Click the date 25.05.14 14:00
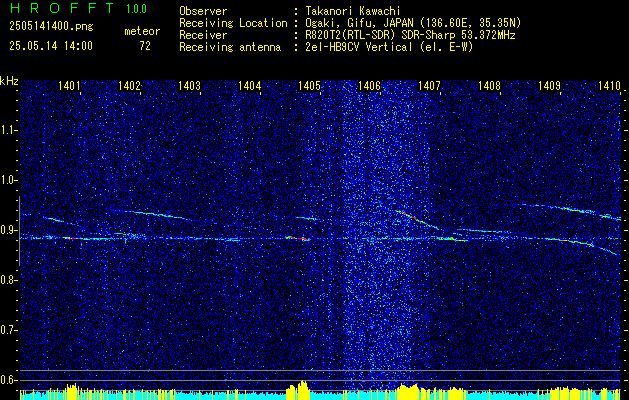Image resolution: width=629 pixels, height=400 pixels. (x=51, y=46)
